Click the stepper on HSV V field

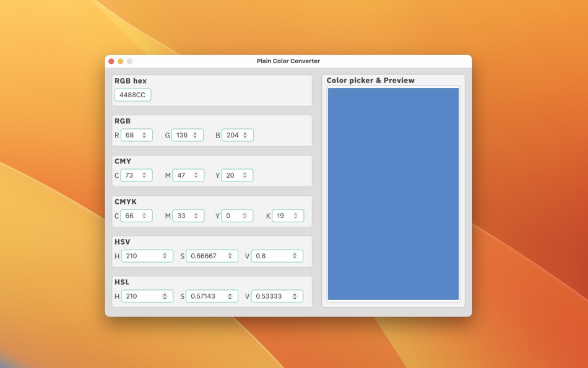[295, 256]
